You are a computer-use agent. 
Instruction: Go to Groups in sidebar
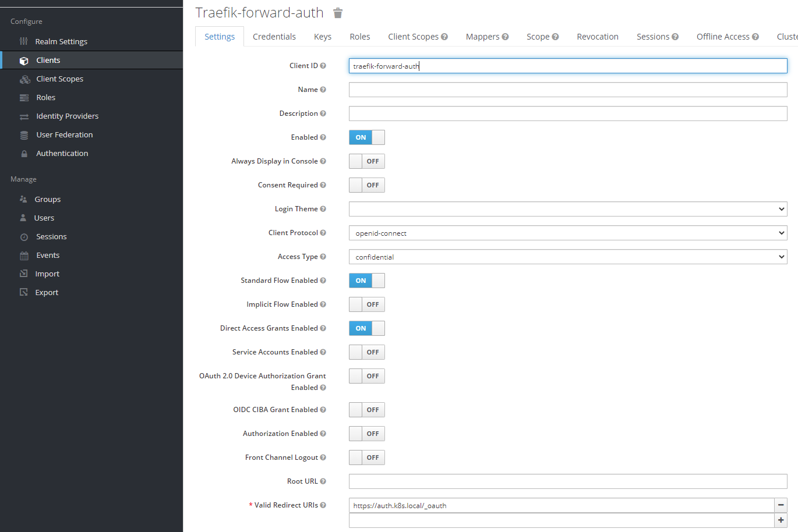pyautogui.click(x=48, y=199)
